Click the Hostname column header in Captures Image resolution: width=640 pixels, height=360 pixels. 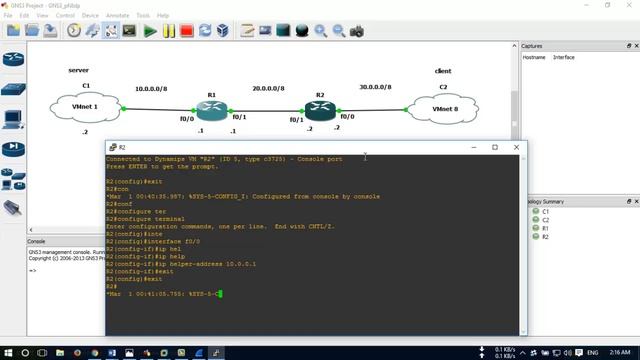pyautogui.click(x=534, y=58)
